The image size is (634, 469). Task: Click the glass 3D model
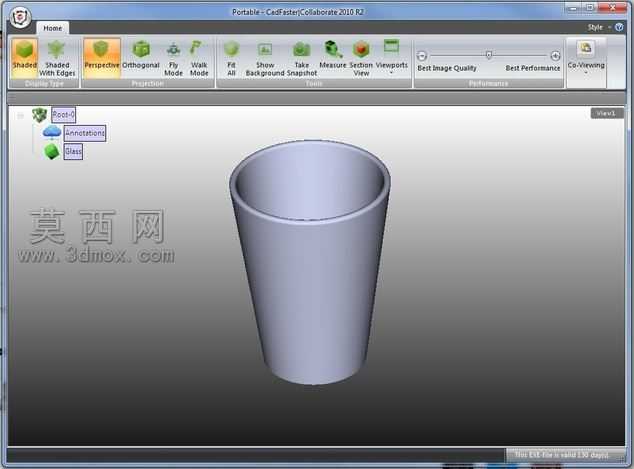310,263
